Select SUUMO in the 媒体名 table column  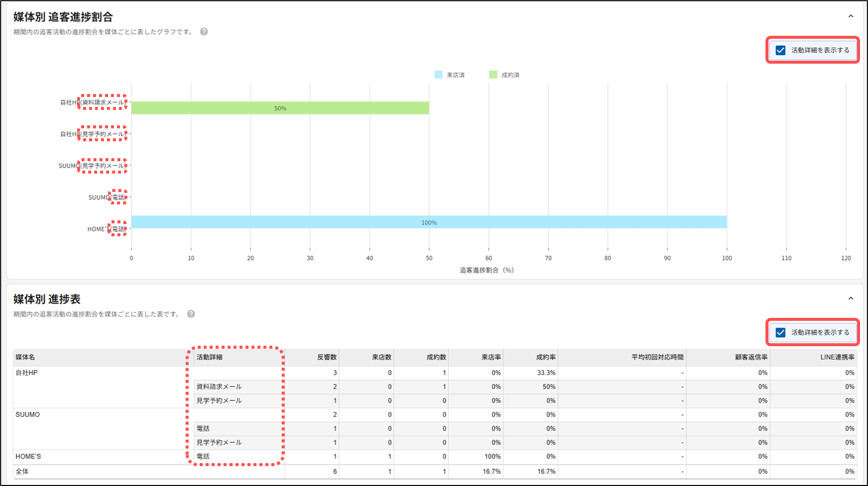click(x=27, y=414)
